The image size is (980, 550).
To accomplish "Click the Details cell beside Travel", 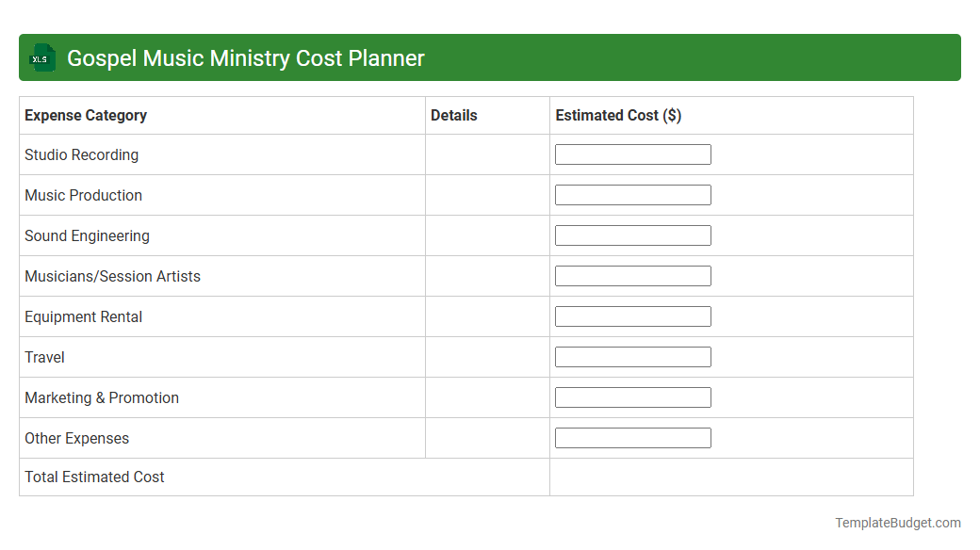I will tap(487, 357).
